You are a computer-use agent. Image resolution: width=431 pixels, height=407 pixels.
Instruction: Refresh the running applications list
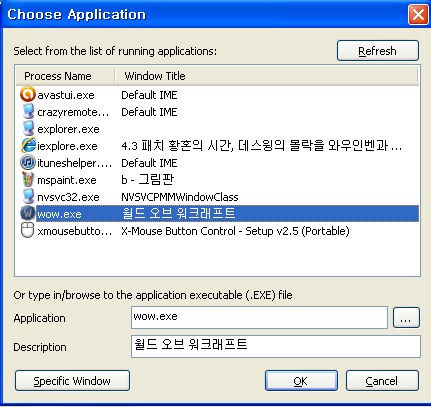tap(378, 51)
